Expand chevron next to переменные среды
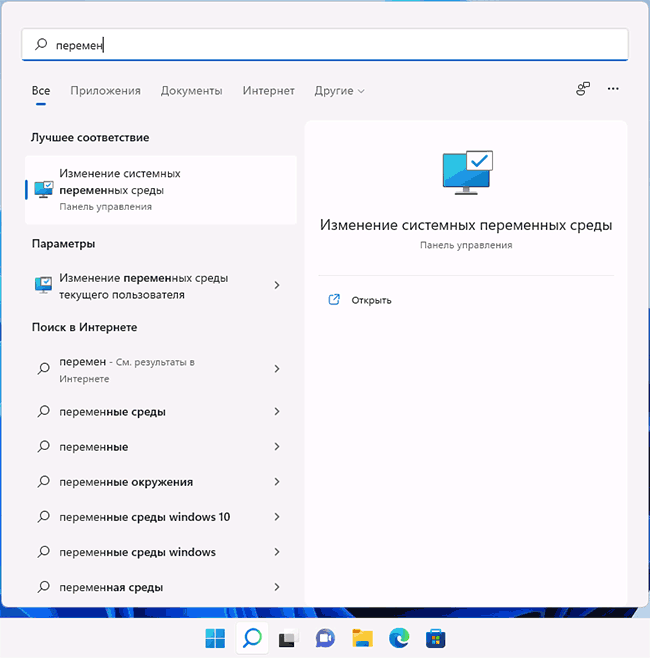This screenshot has width=650, height=658. pos(277,412)
